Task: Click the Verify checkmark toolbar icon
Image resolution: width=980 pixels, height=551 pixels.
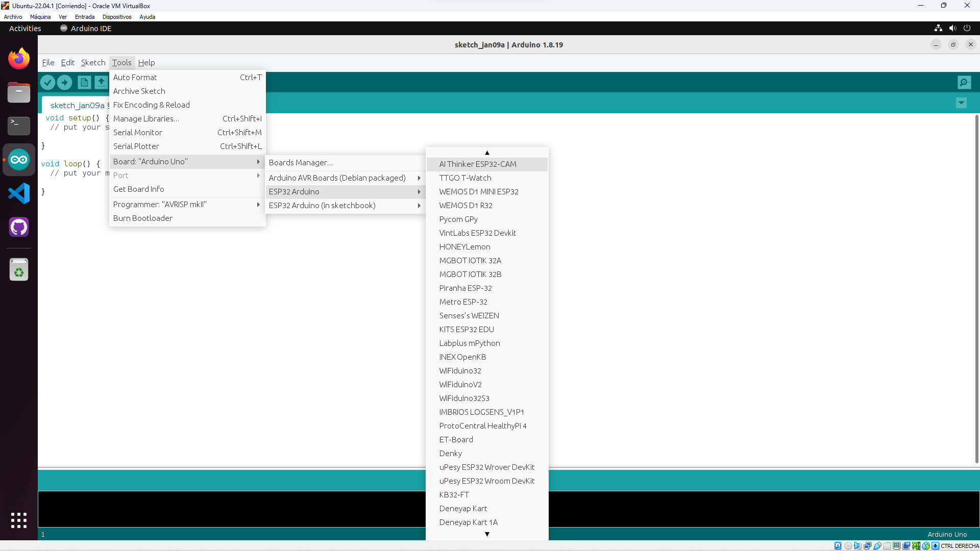Action: (x=47, y=82)
